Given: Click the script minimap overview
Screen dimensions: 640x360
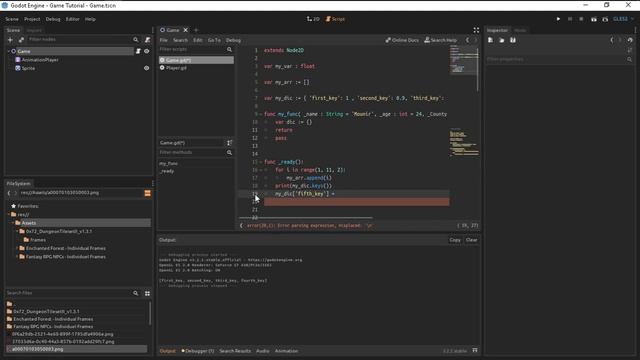Looking at the screenshot, I should pyautogui.click(x=464, y=102).
